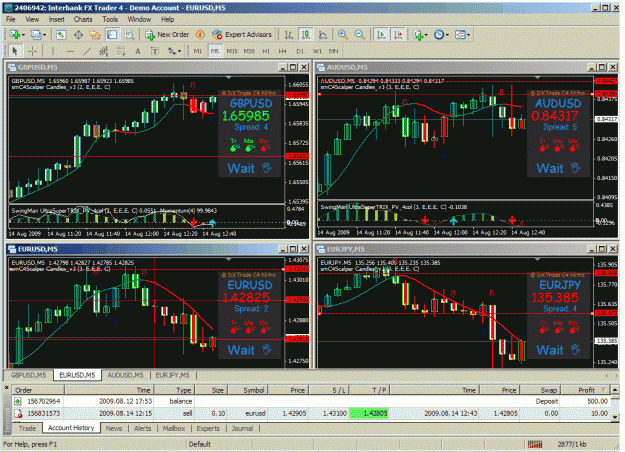Switch chart to line chart style

323,35
